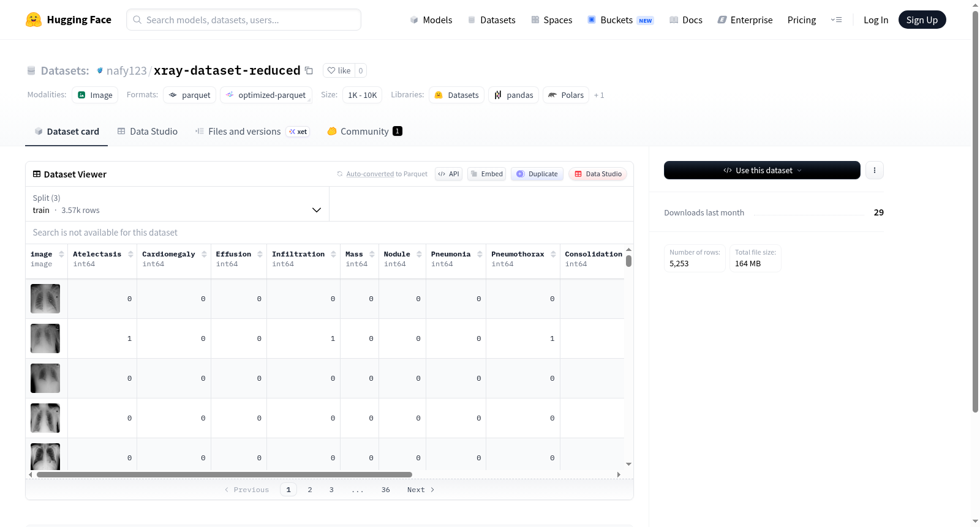The width and height of the screenshot is (980, 527).
Task: Sort the Effusion column
Action: (x=260, y=254)
